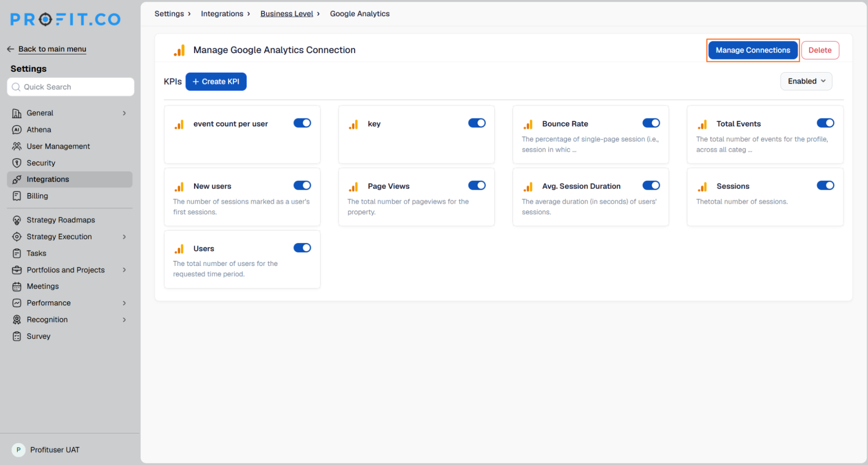
Task: Go to Integrations breadcrumb
Action: pyautogui.click(x=222, y=14)
